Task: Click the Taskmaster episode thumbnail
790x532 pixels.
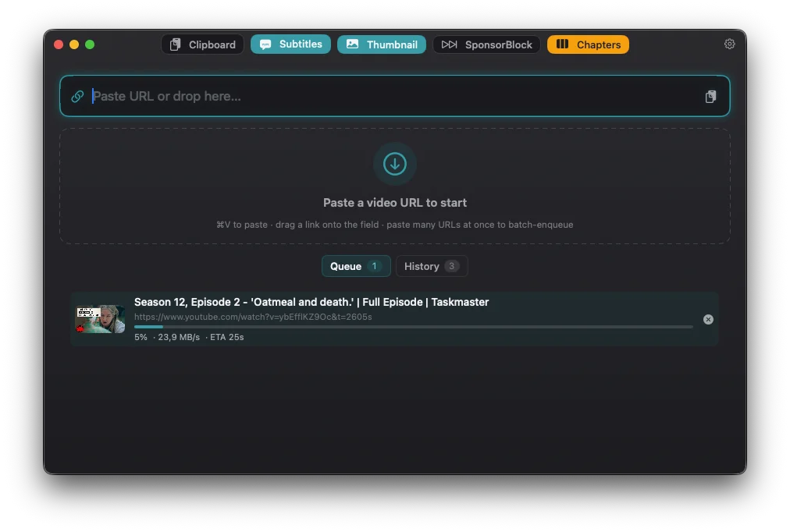Action: tap(100, 319)
